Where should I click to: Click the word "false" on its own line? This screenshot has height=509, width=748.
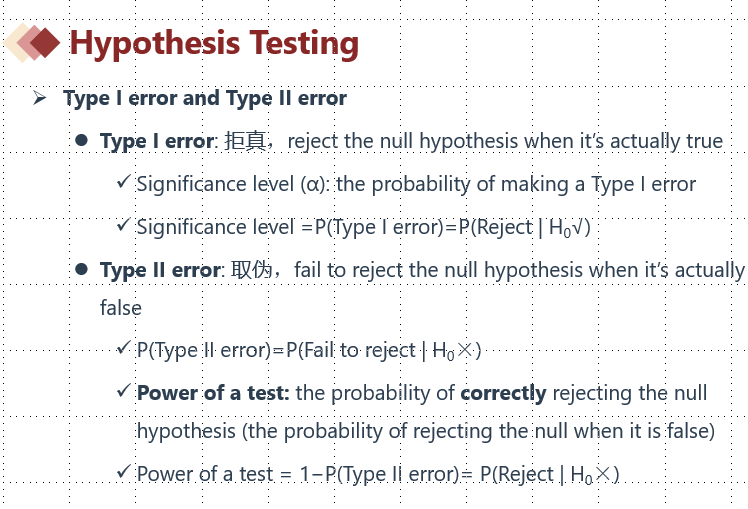[x=121, y=308]
